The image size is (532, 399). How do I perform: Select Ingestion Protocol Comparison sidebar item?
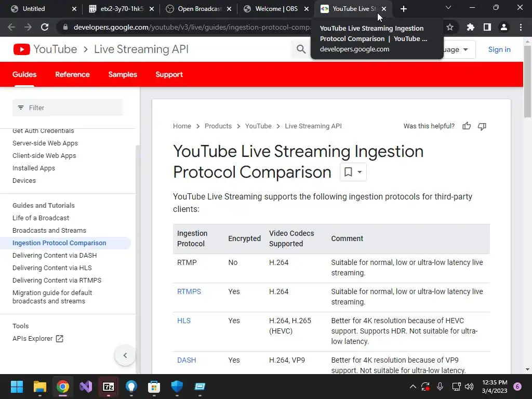click(x=59, y=243)
